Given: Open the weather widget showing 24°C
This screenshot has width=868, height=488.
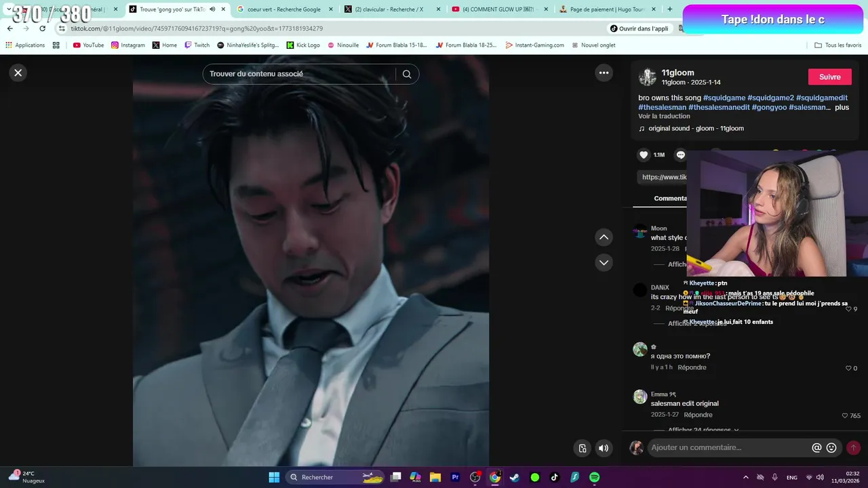Looking at the screenshot, I should click(27, 477).
